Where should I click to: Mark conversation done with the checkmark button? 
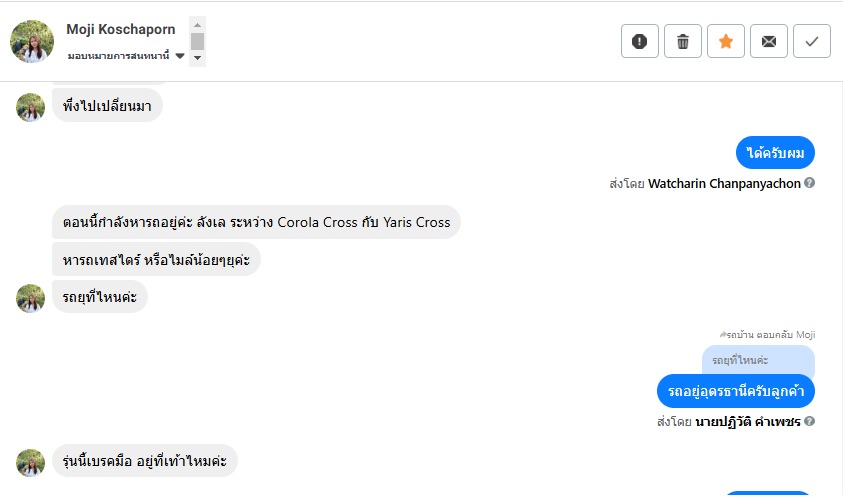(812, 41)
